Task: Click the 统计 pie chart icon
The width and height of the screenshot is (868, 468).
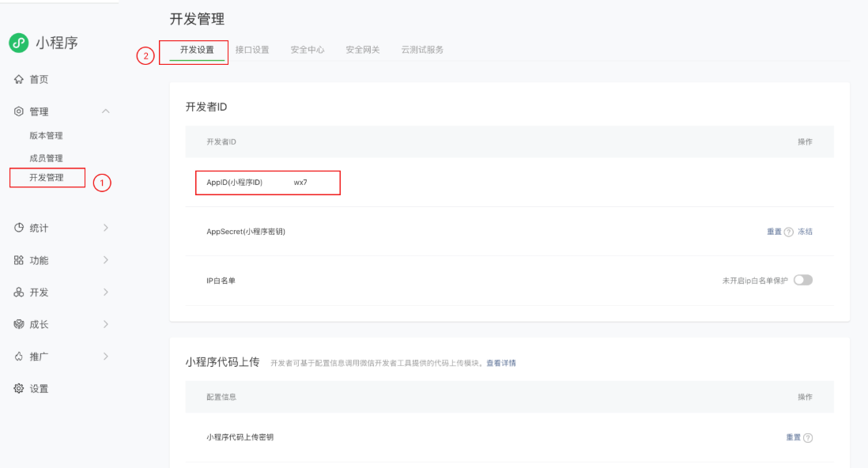Action: [18, 228]
